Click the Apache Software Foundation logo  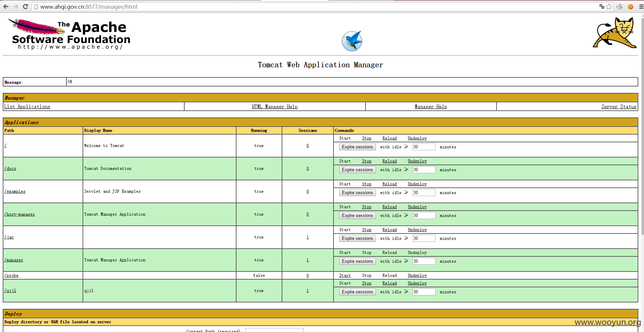pos(70,34)
